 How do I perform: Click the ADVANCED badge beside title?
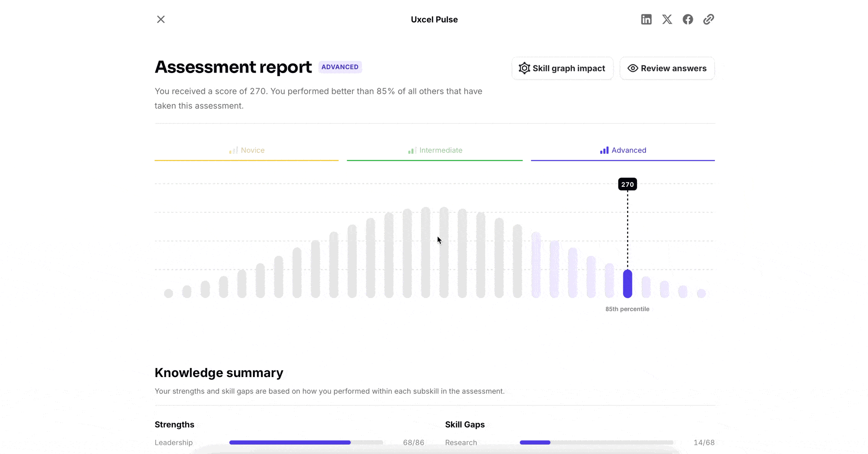340,67
